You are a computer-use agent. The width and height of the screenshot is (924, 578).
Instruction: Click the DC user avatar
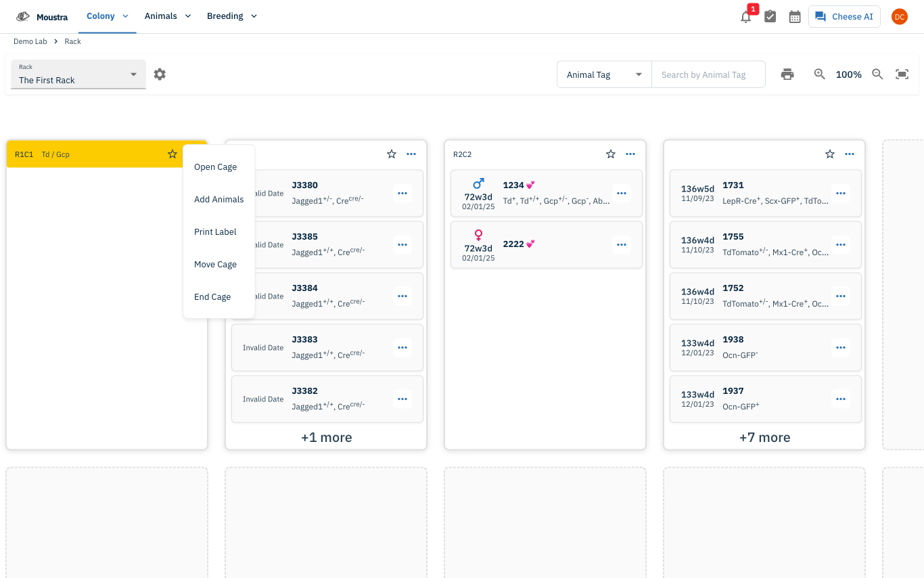point(899,17)
